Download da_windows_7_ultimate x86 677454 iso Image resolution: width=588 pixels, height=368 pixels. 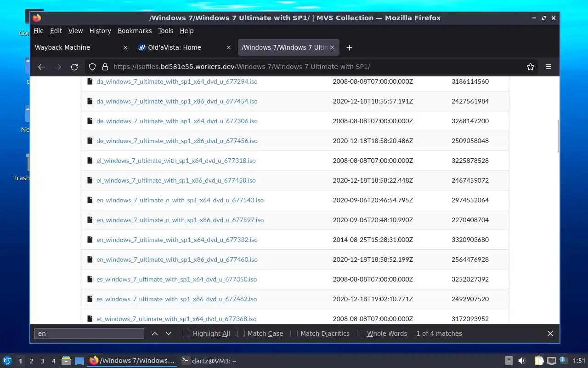tap(177, 101)
